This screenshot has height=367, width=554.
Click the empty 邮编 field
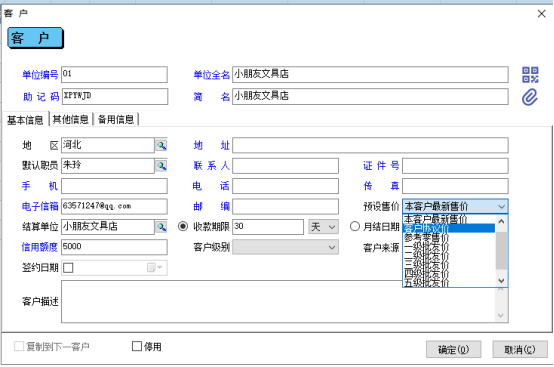285,207
